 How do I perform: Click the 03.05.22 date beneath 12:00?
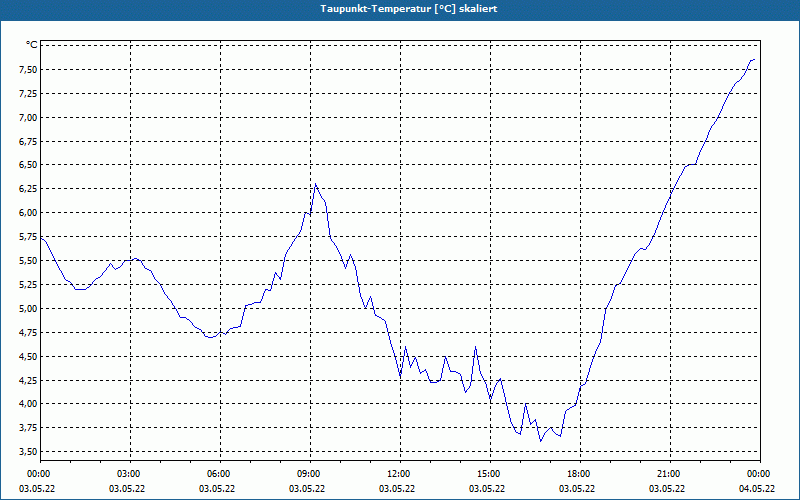397,489
